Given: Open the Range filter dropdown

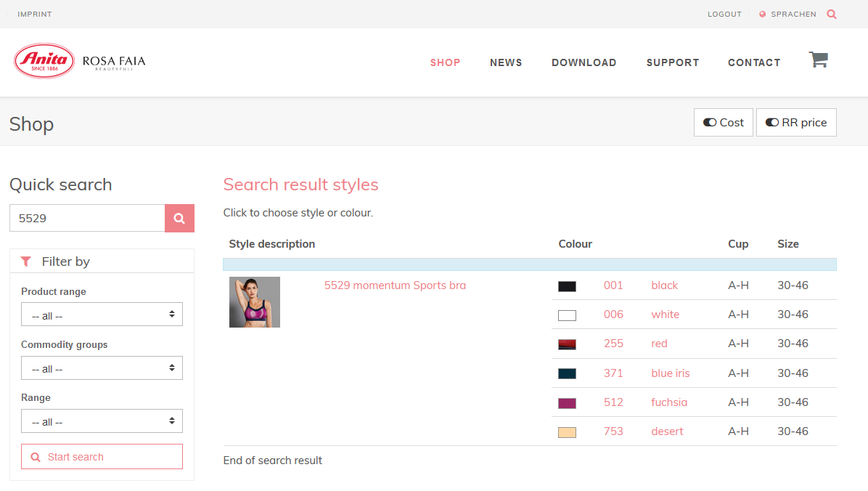Looking at the screenshot, I should click(x=102, y=421).
